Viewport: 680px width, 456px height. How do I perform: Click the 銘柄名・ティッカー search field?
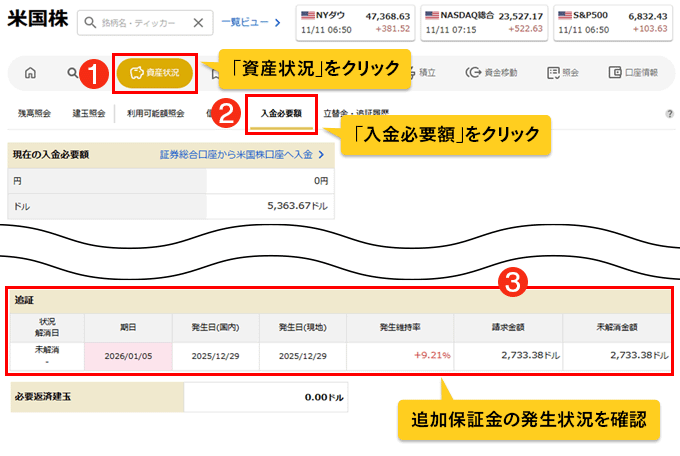coord(136,22)
